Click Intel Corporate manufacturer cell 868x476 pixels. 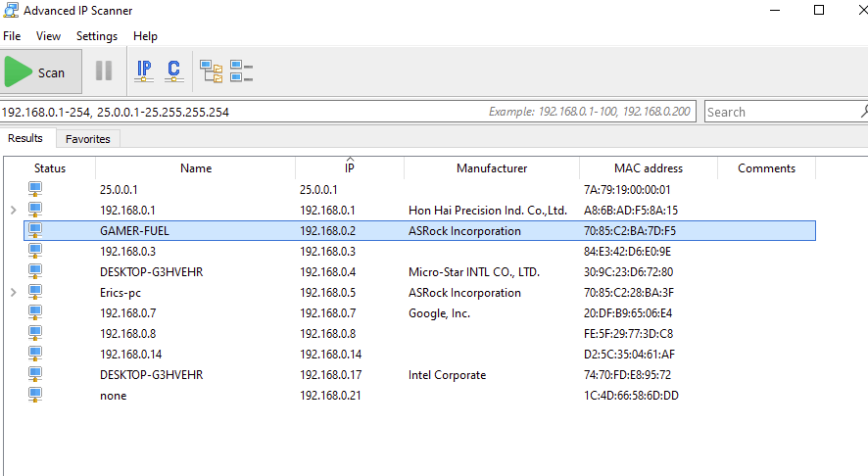point(447,375)
